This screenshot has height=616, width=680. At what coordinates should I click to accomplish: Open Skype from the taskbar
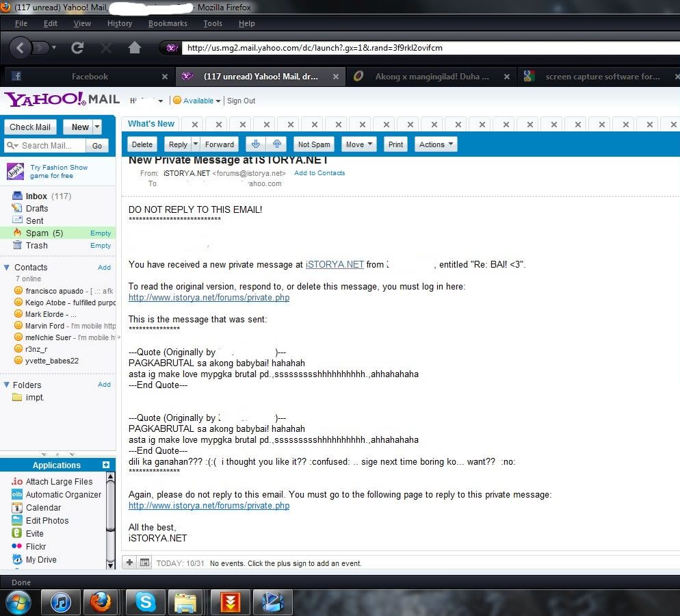(145, 602)
